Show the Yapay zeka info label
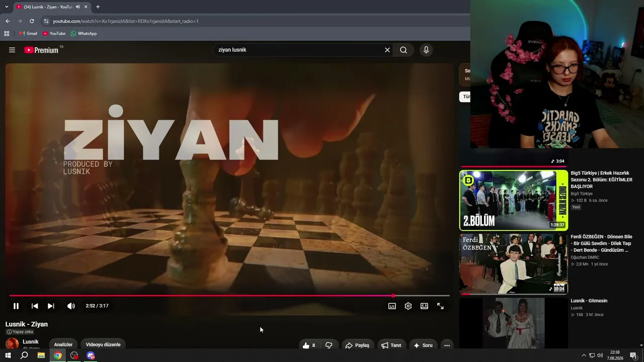Image resolution: width=644 pixels, height=362 pixels. tap(20, 332)
